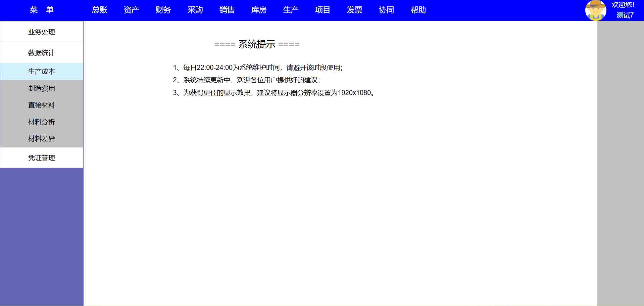Click the 发票 menu item

(354, 10)
